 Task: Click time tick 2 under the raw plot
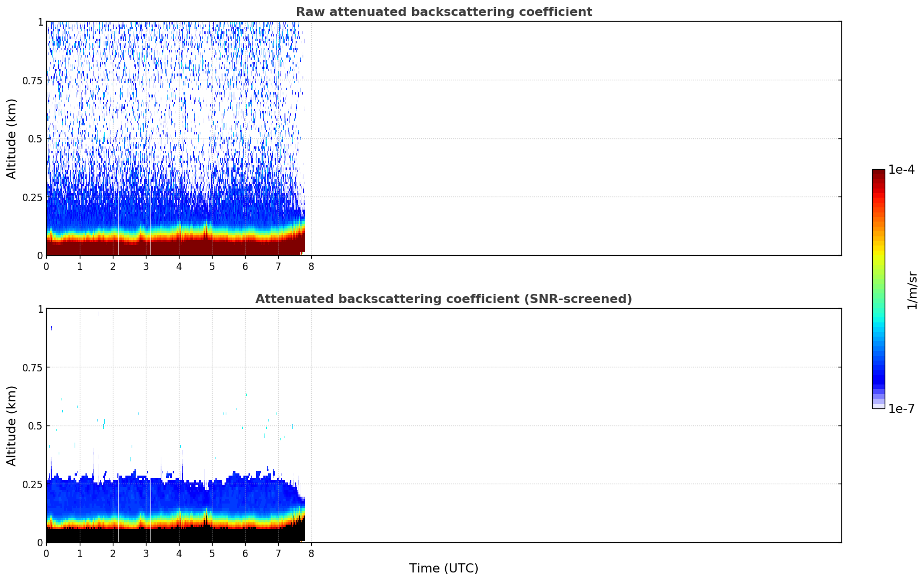tap(113, 266)
